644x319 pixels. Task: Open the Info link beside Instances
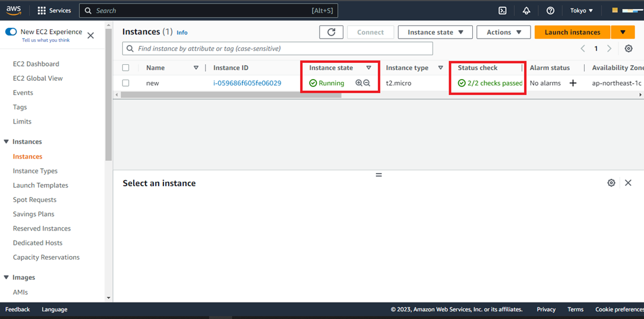click(182, 33)
